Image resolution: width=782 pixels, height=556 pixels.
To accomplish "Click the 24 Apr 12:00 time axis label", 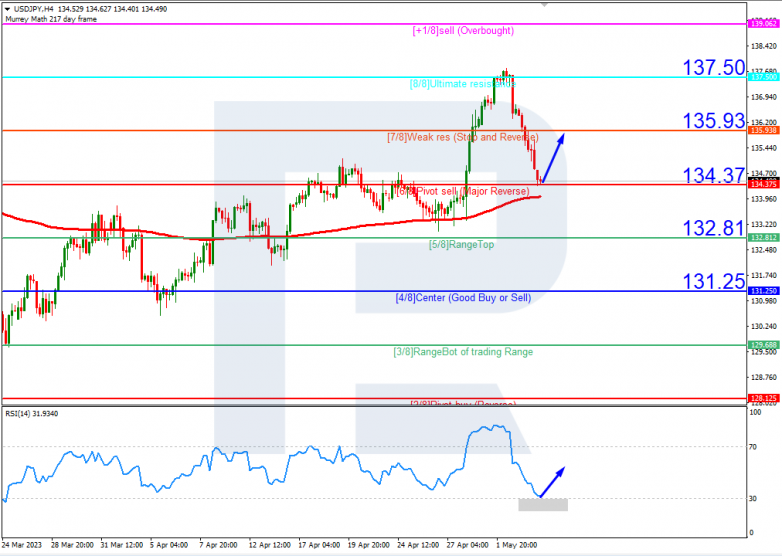I will 418,545.
